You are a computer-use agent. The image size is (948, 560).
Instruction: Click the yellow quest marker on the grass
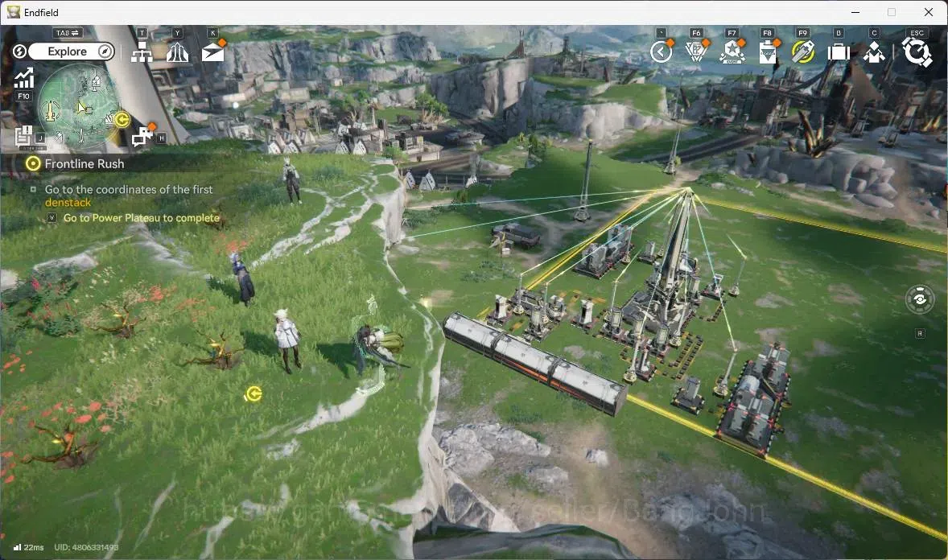pyautogui.click(x=254, y=394)
